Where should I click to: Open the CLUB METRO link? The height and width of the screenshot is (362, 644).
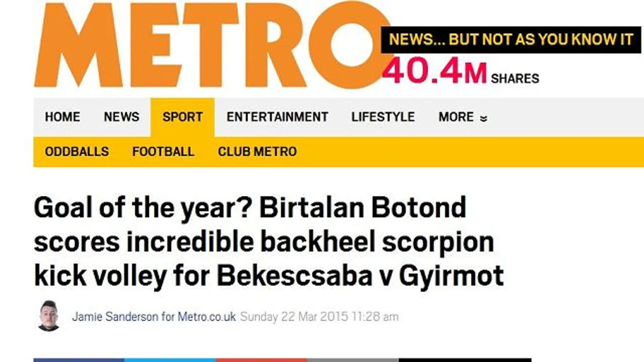tap(257, 152)
